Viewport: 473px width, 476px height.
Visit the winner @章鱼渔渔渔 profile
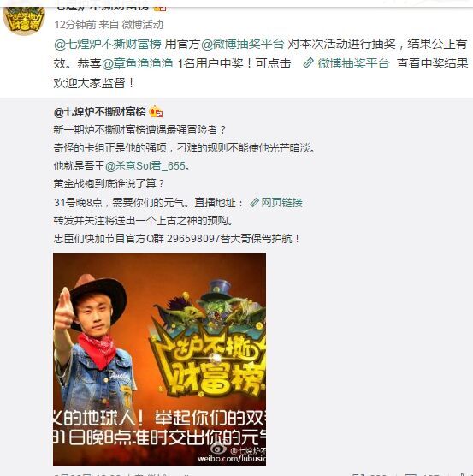click(138, 63)
